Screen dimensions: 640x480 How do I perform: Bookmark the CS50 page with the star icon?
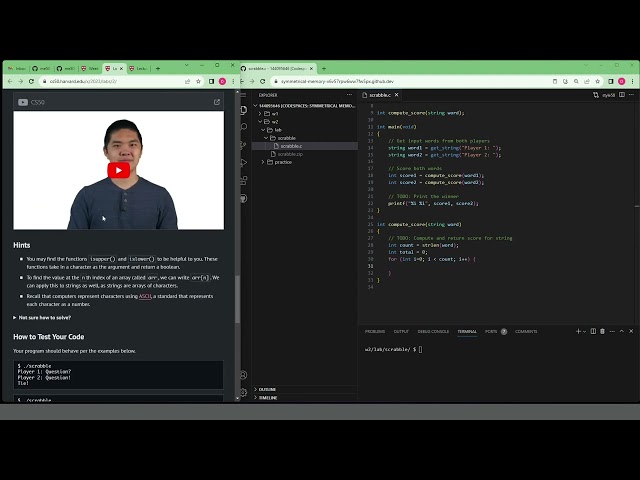tap(198, 81)
